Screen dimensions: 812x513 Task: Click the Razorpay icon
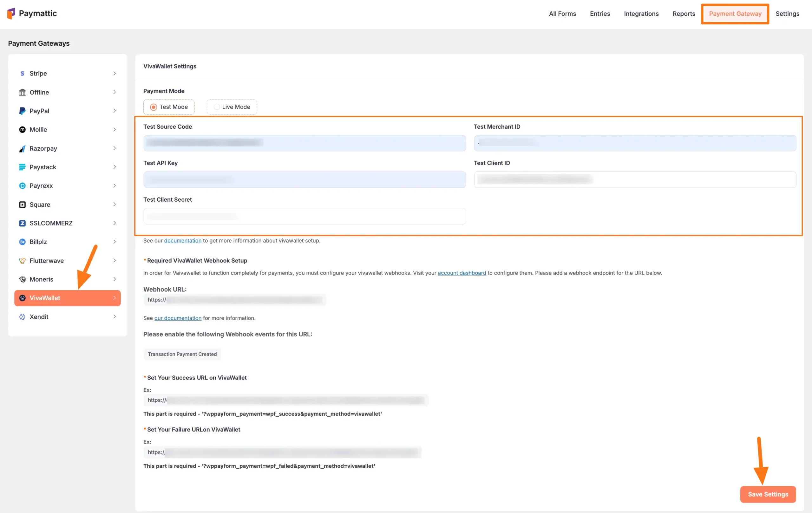[x=22, y=148]
